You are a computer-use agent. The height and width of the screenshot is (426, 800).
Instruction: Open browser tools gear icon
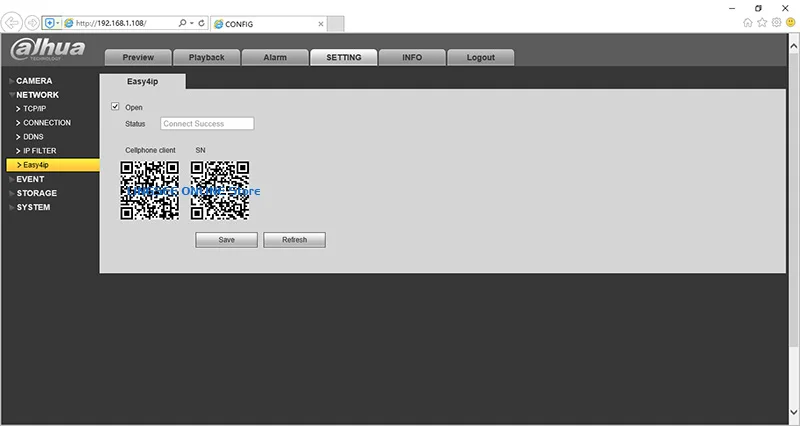(x=776, y=22)
